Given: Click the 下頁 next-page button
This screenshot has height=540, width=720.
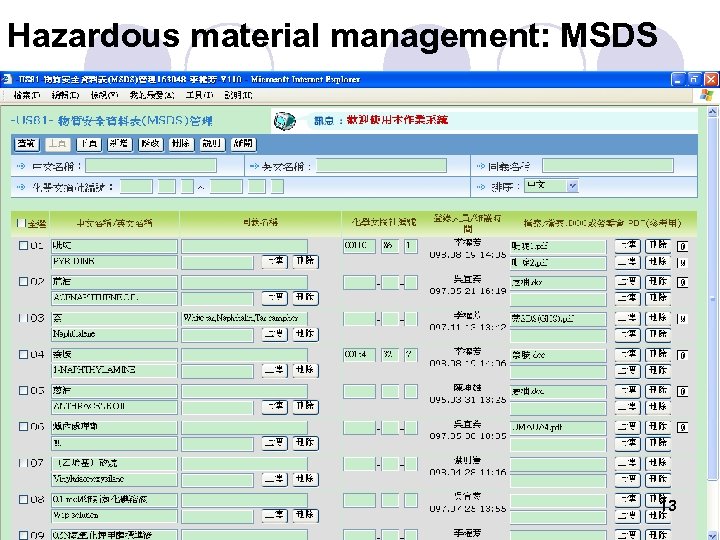Looking at the screenshot, I should 89,144.
